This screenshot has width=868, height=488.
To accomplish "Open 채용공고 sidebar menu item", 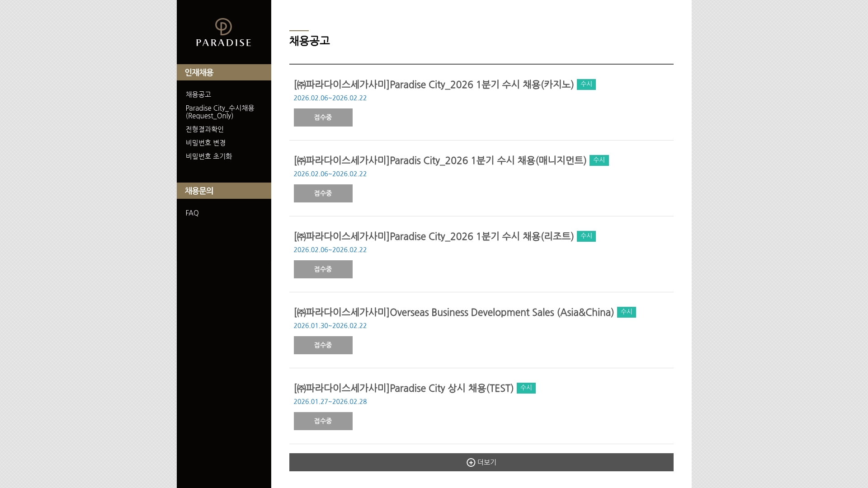I will (198, 94).
